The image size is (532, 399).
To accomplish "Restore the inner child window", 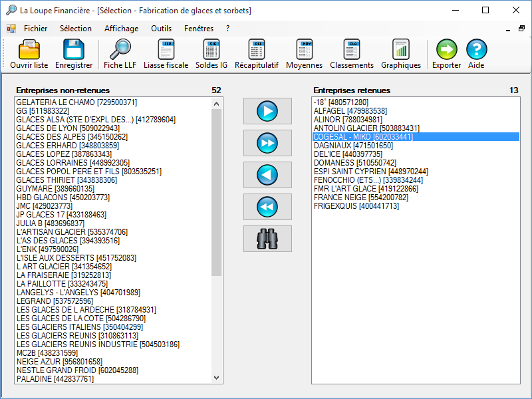I will 521,29.
